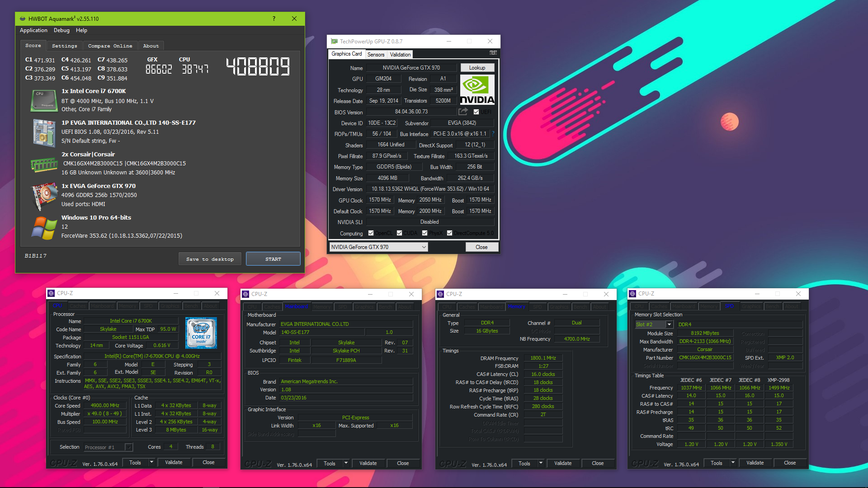Image resolution: width=868 pixels, height=488 pixels.
Task: Click the Lookup button in GPU-Z
Action: click(477, 68)
